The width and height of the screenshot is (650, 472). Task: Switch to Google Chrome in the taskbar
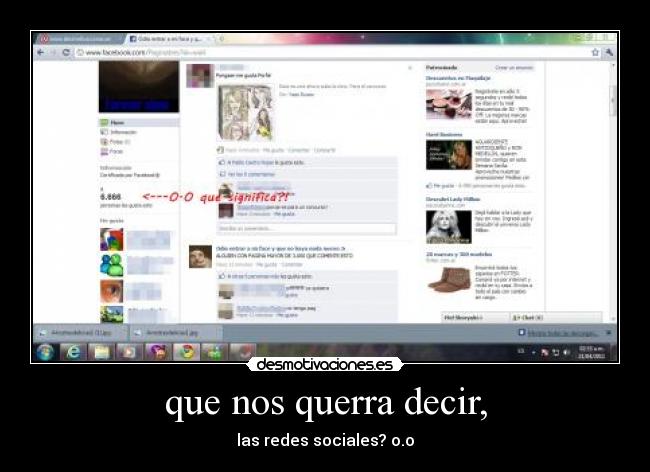(186, 353)
